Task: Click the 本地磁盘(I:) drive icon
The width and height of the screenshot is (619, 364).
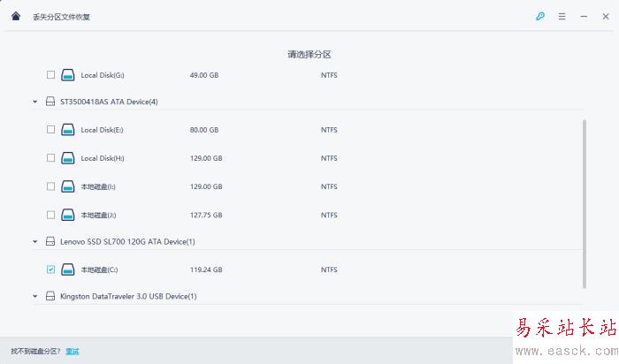Action: [x=68, y=186]
